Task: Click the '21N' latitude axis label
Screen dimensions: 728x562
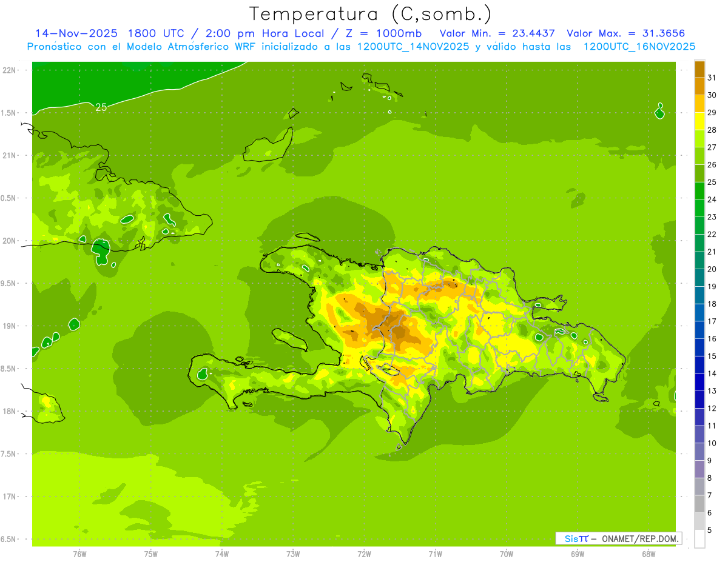Action: [x=9, y=155]
